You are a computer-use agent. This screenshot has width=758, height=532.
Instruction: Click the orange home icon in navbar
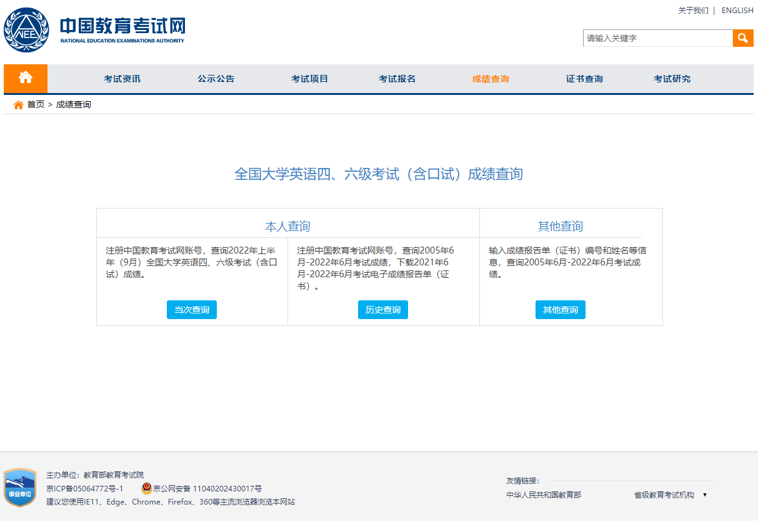(x=26, y=78)
